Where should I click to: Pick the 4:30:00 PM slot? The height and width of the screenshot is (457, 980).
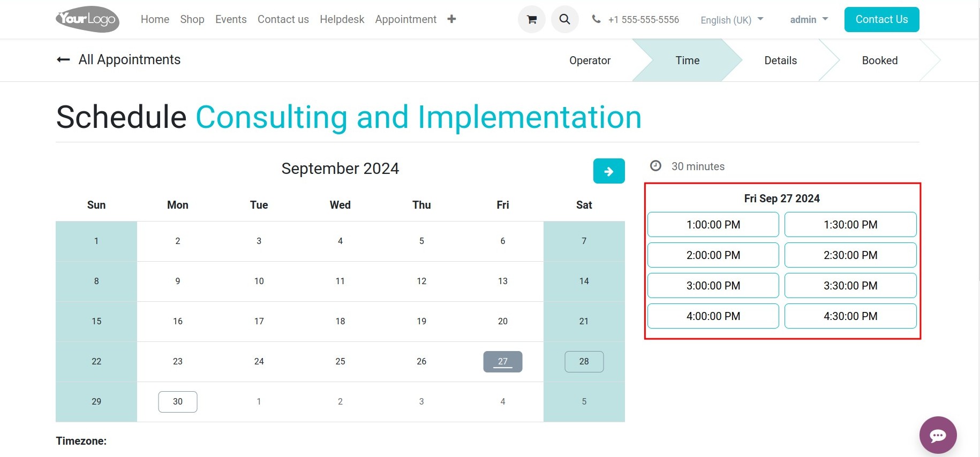850,316
